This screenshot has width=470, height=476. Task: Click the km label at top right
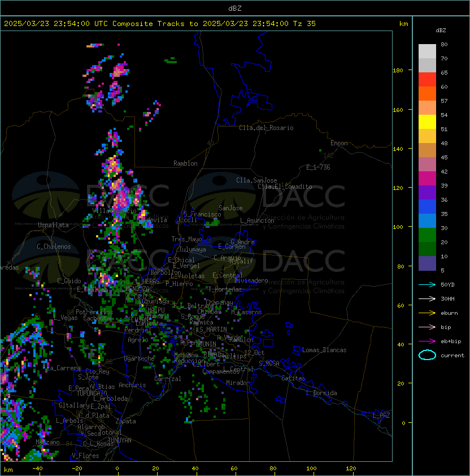403,24
